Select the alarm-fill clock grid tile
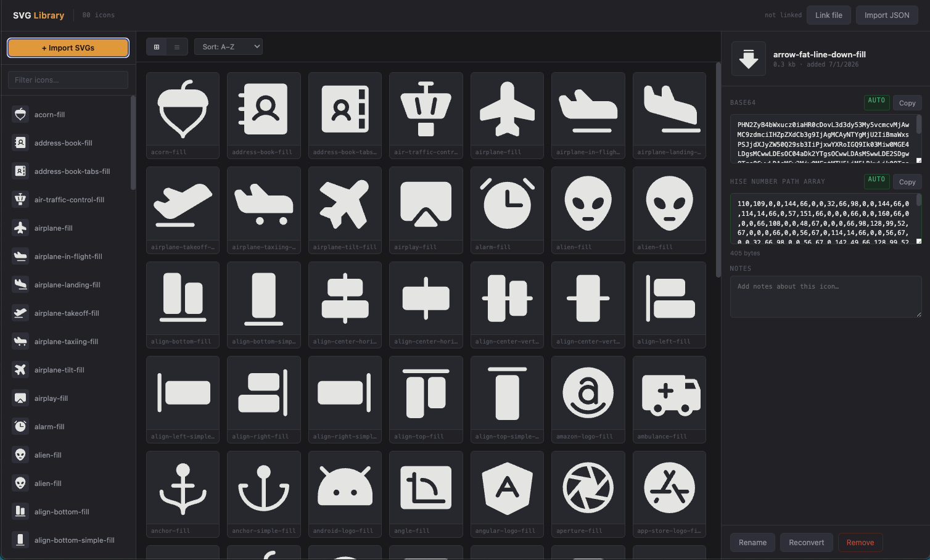Viewport: 930px width, 560px height. [x=507, y=210]
